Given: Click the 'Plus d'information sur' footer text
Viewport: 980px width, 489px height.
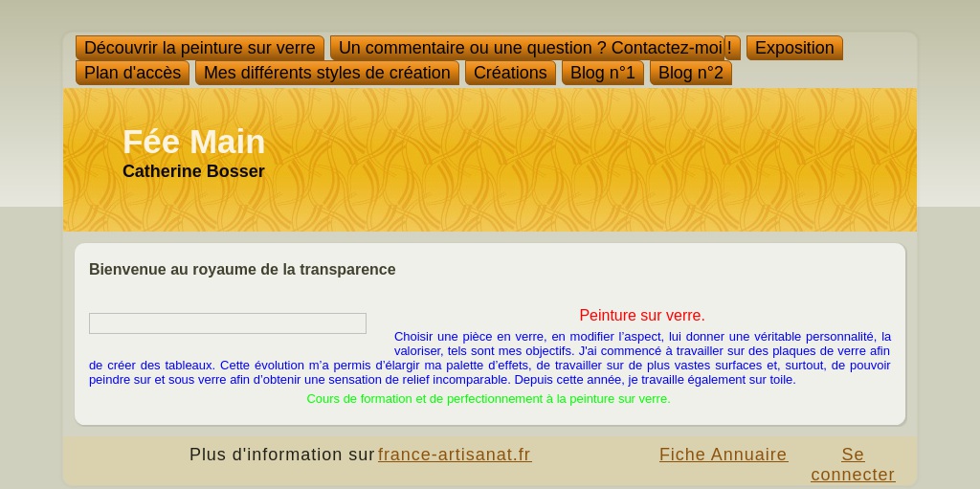Looking at the screenshot, I should tap(282, 455).
